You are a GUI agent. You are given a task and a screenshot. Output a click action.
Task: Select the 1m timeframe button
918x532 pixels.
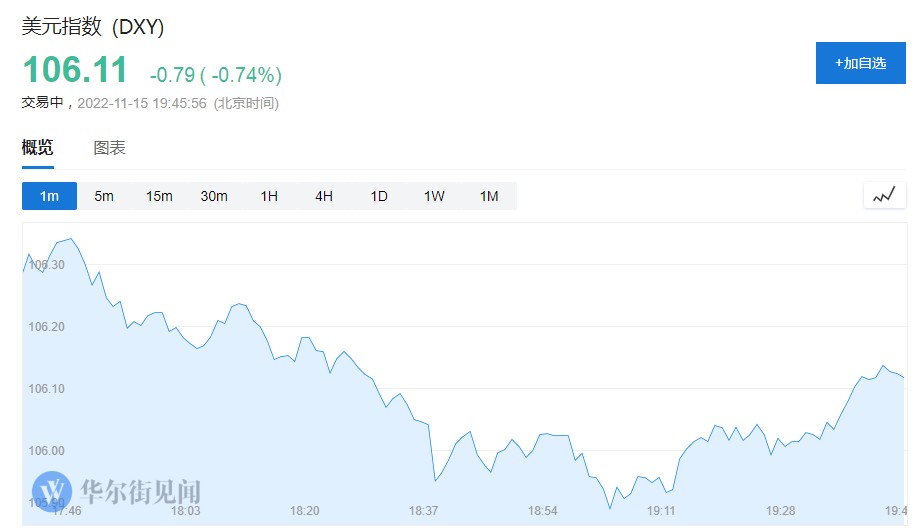[x=49, y=196]
